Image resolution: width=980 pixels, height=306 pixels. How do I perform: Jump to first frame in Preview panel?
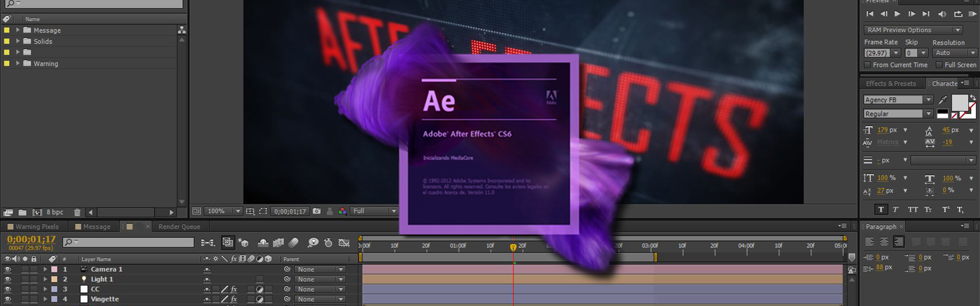pyautogui.click(x=870, y=14)
